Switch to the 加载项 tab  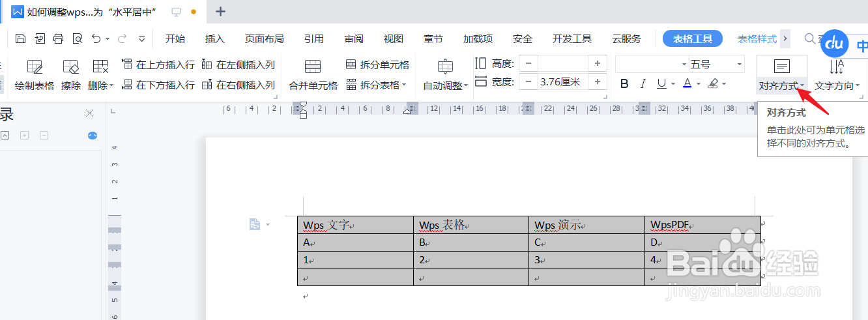(478, 39)
